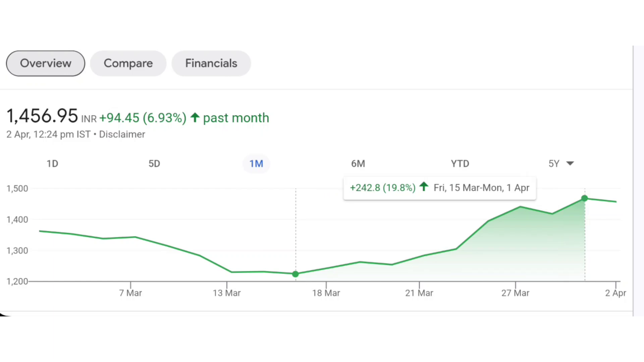Click the 1,300 price axis label

click(17, 250)
